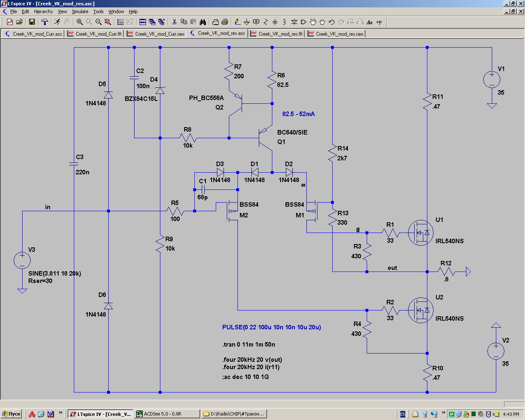Place a capacitor component
The height and width of the screenshot is (420, 525).
coord(275,22)
